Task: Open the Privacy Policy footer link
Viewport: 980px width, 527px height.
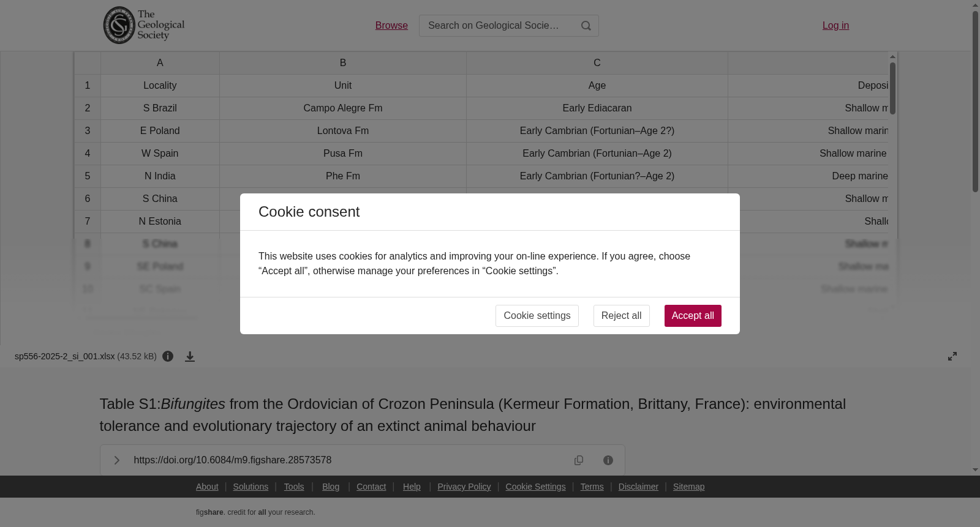Action: click(x=464, y=487)
